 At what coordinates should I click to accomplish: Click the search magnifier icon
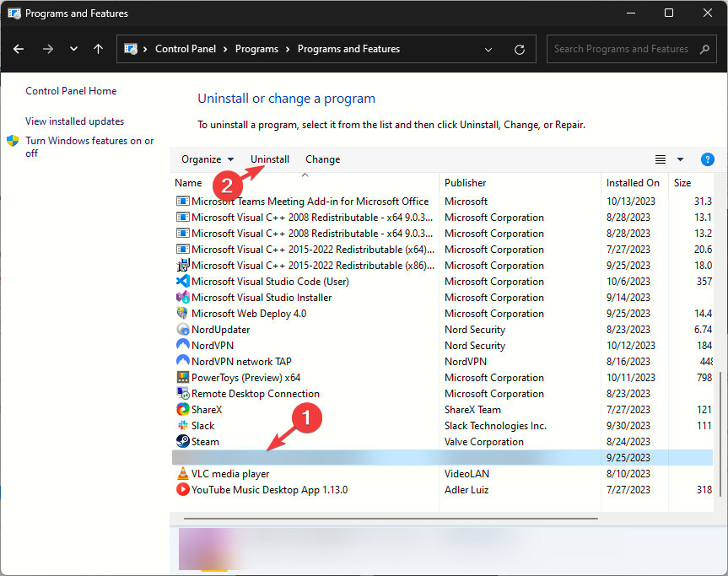(704, 49)
